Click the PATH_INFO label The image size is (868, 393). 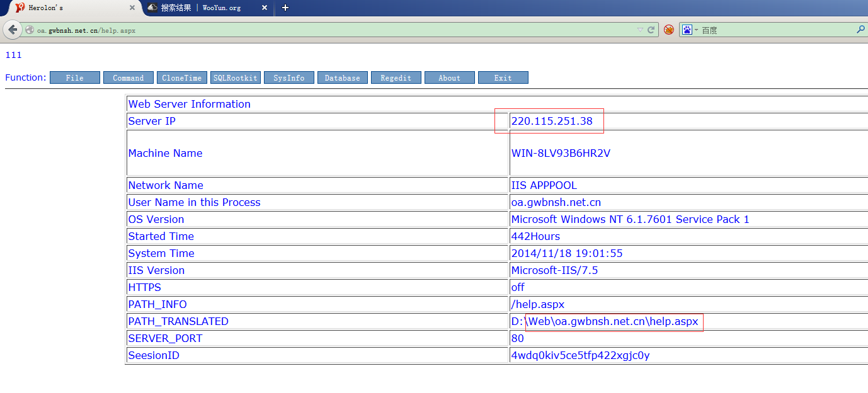[157, 304]
